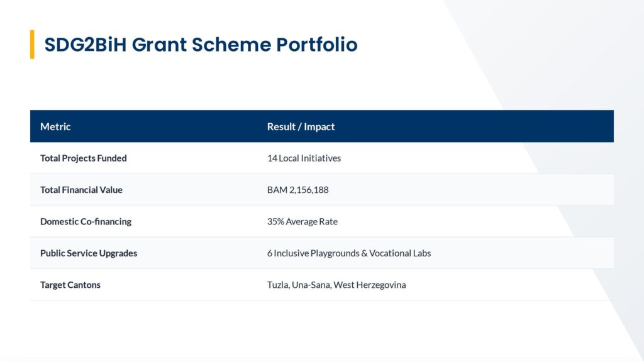Click the "Domestic Co-financing" row label
This screenshot has height=362, width=644.
(86, 221)
